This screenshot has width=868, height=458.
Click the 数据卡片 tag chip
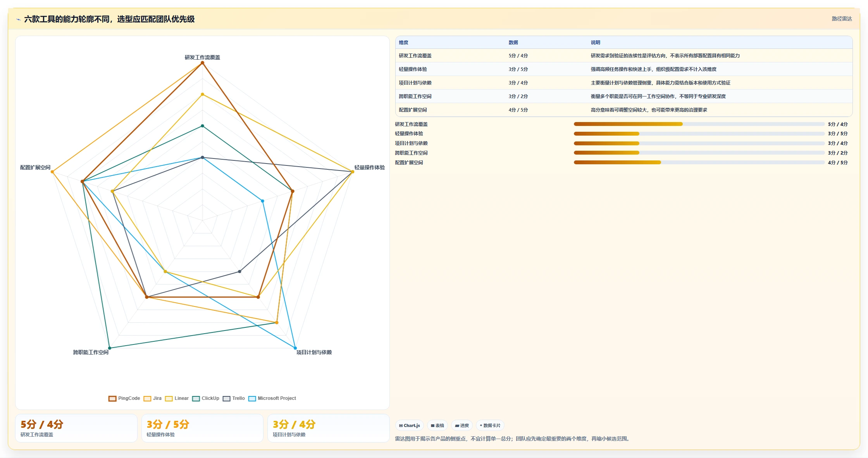490,425
